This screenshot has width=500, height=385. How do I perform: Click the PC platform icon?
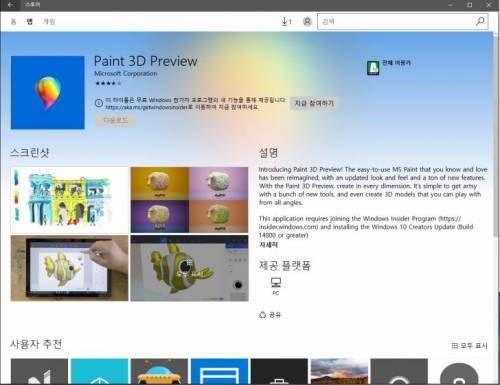click(276, 286)
